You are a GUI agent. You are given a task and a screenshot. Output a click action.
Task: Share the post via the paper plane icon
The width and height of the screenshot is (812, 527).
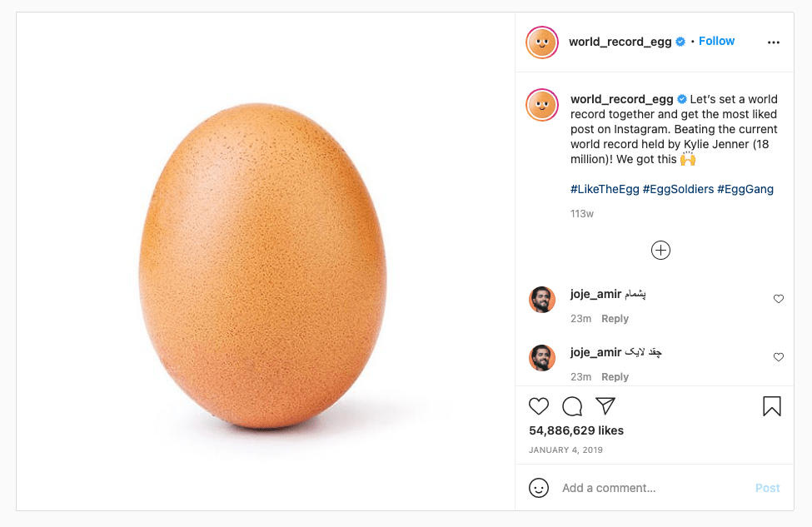pos(605,406)
